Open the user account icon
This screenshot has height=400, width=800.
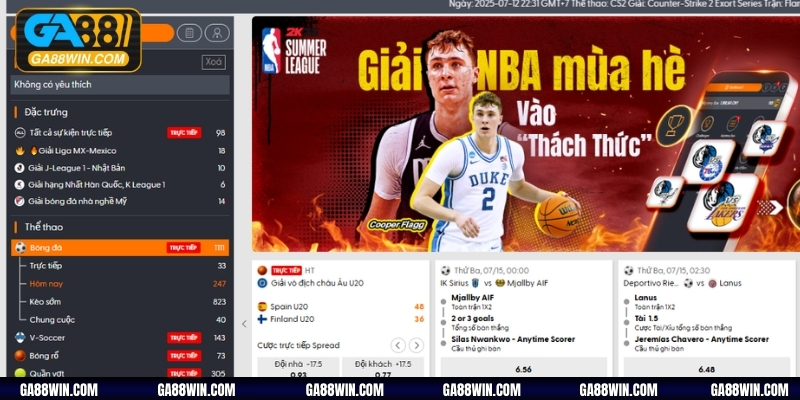tap(217, 33)
